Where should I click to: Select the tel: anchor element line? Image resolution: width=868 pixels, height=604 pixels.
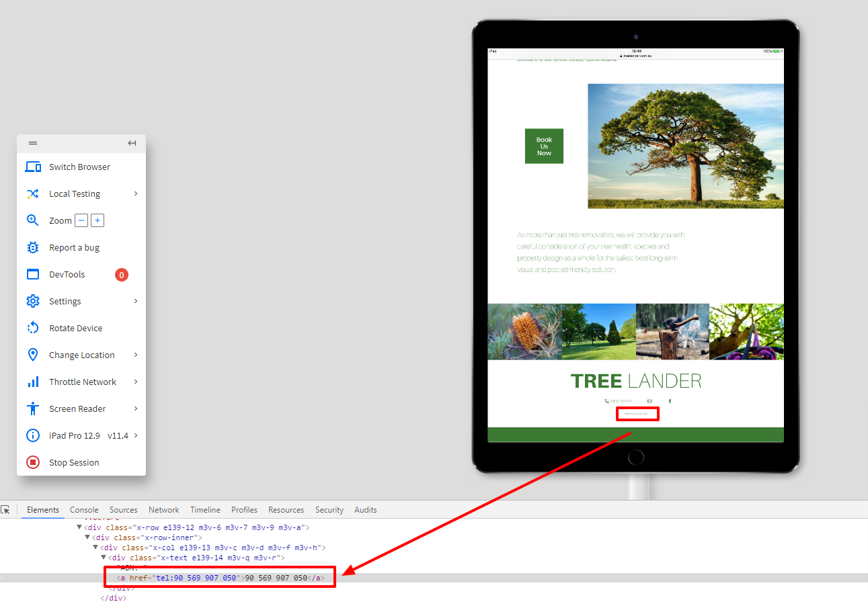(x=221, y=578)
